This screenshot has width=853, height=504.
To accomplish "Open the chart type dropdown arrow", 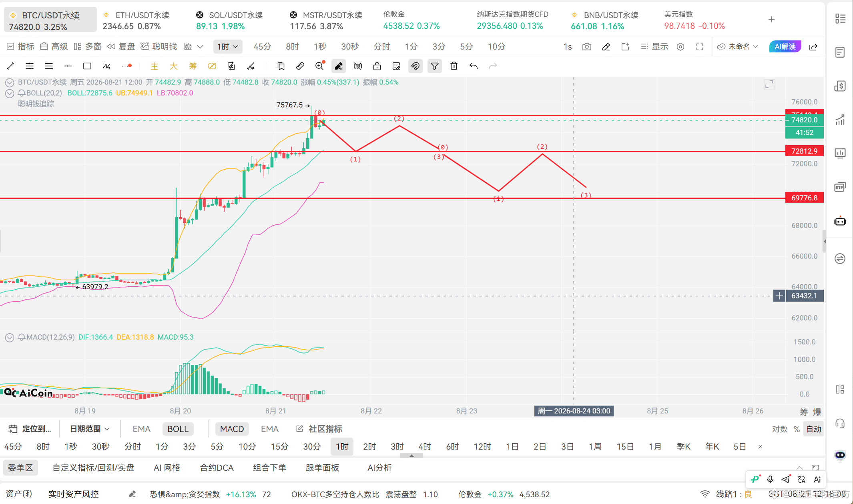I will (200, 47).
